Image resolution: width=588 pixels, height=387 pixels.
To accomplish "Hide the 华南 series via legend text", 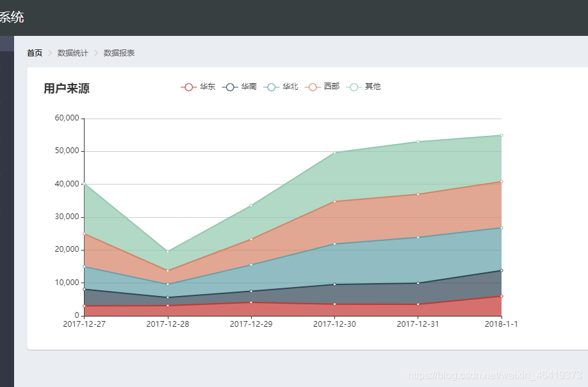I will [249, 86].
